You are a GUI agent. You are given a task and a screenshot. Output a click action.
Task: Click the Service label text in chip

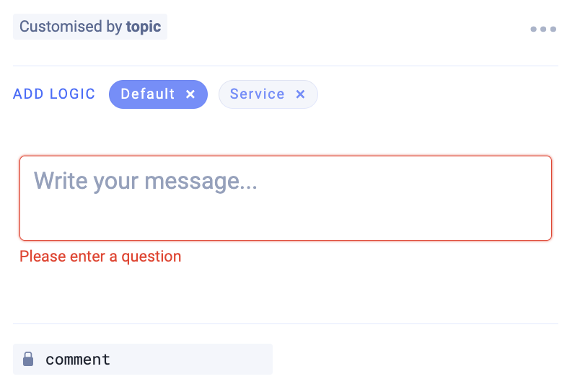point(257,94)
